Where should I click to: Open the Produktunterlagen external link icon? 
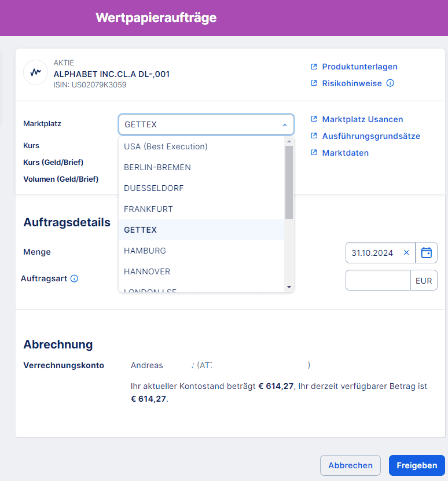coord(314,67)
